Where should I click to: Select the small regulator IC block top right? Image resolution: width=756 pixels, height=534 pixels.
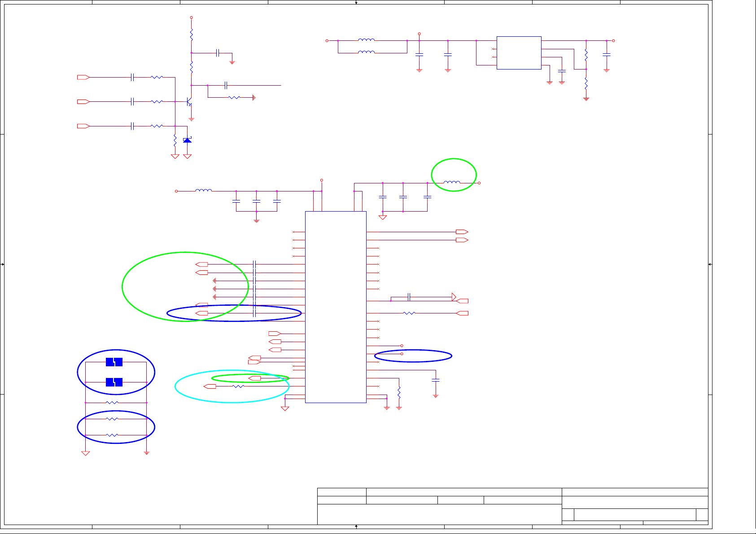(x=519, y=53)
